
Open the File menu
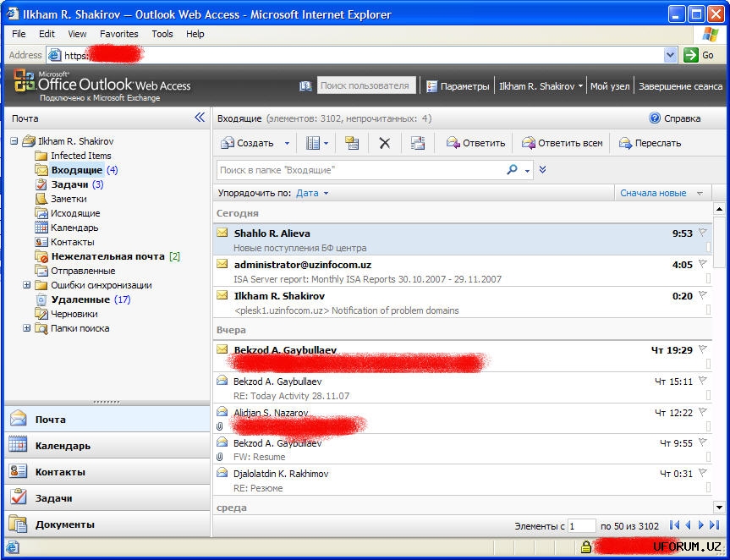click(19, 34)
